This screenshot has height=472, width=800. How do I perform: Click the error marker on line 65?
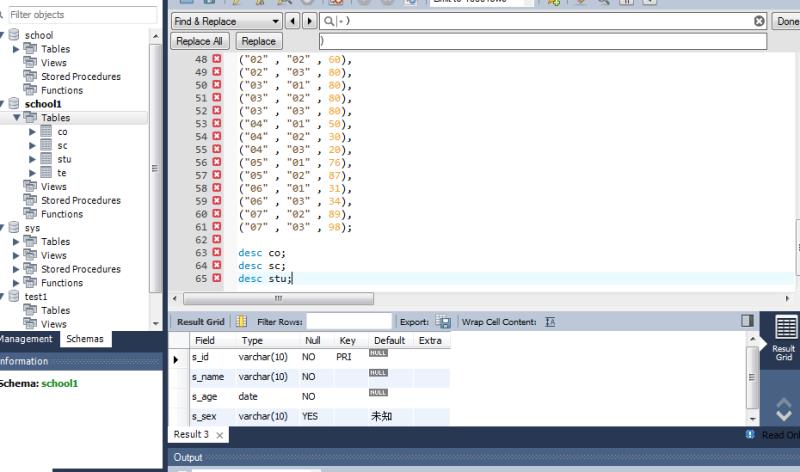click(x=217, y=278)
